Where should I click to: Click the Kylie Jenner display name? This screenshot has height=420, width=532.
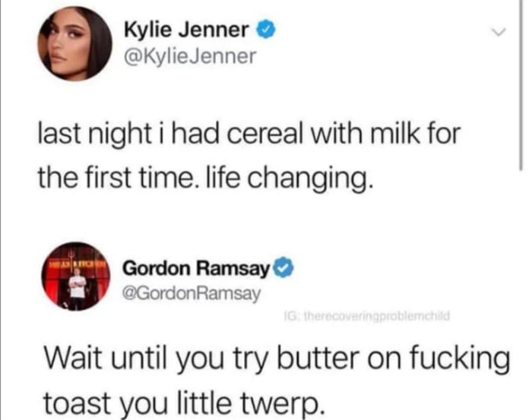186,30
